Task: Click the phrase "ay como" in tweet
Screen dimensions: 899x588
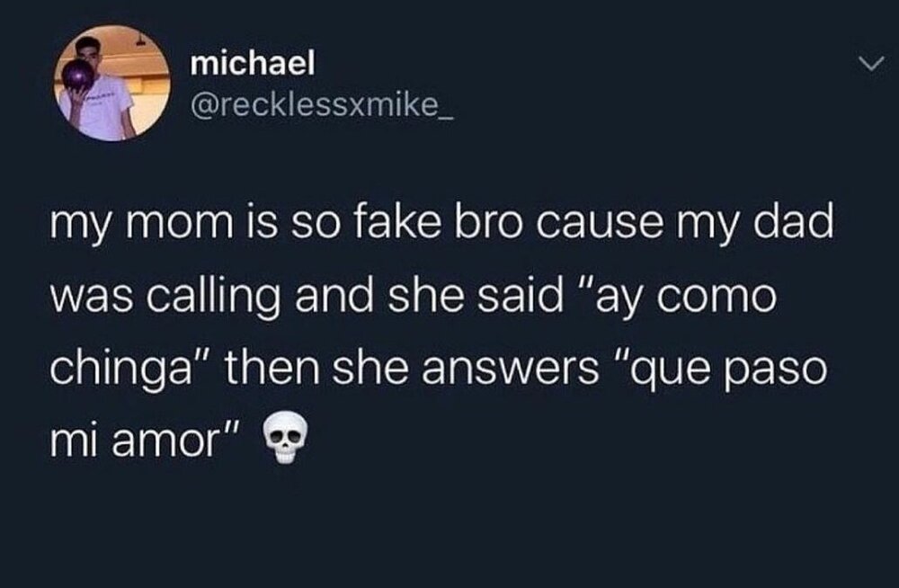Action: (686, 298)
